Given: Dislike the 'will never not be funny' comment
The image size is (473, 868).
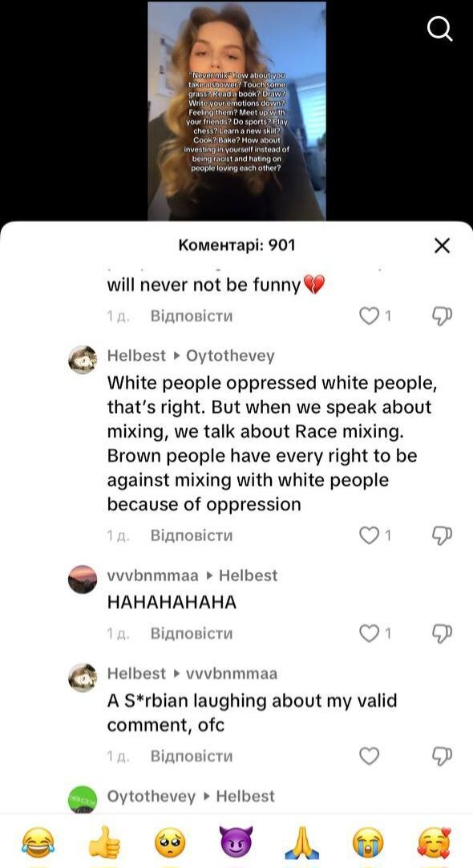Looking at the screenshot, I should coord(442,316).
